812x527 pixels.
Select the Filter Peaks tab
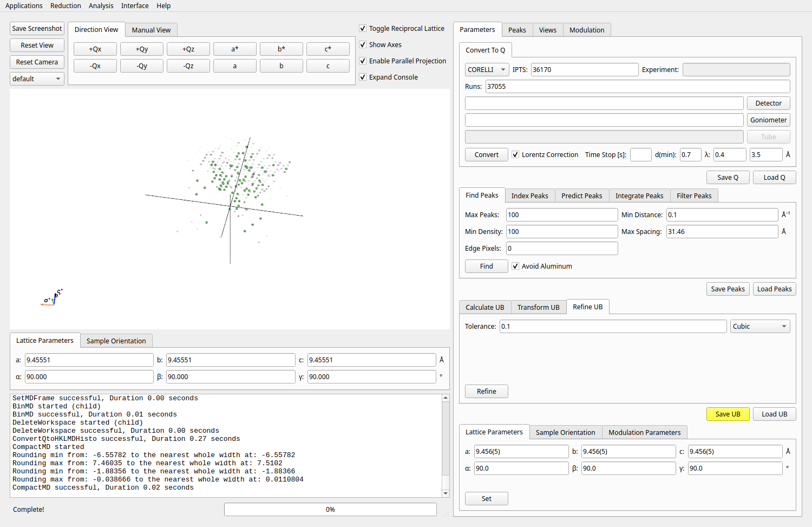pos(694,196)
